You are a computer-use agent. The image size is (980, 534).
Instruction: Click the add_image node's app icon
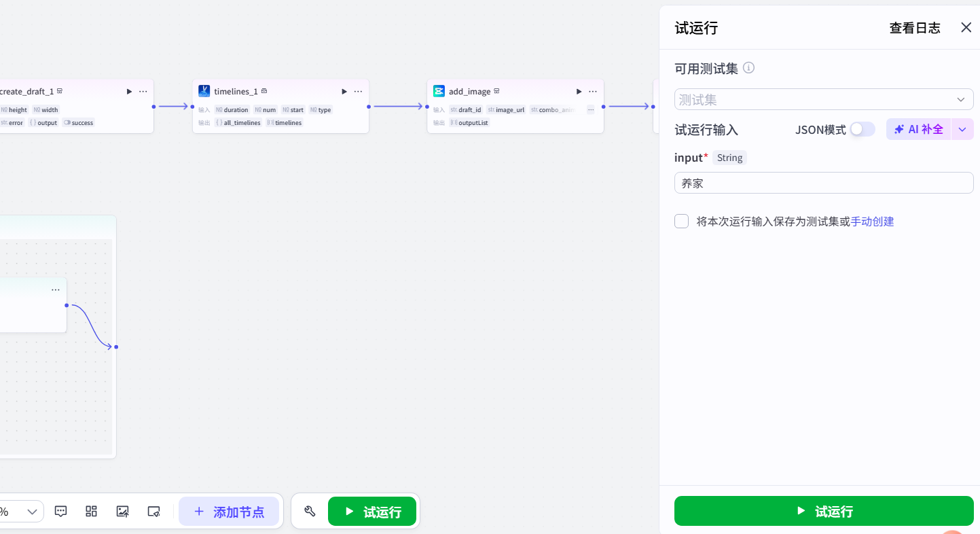click(x=438, y=90)
